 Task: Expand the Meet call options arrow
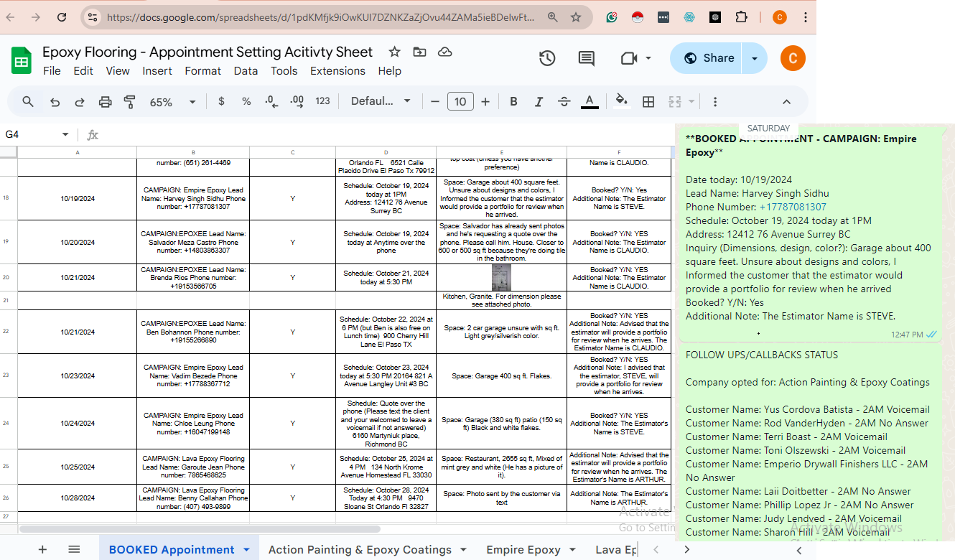pos(648,58)
